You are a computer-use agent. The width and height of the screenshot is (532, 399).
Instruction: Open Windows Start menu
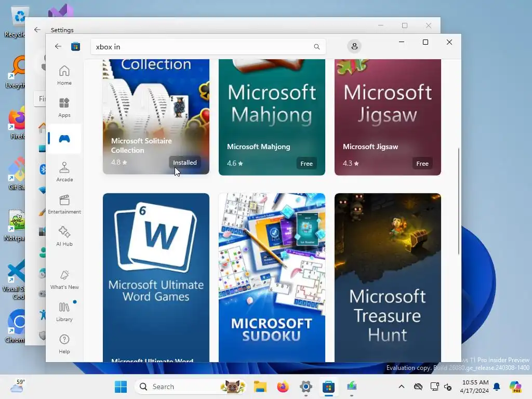121,387
